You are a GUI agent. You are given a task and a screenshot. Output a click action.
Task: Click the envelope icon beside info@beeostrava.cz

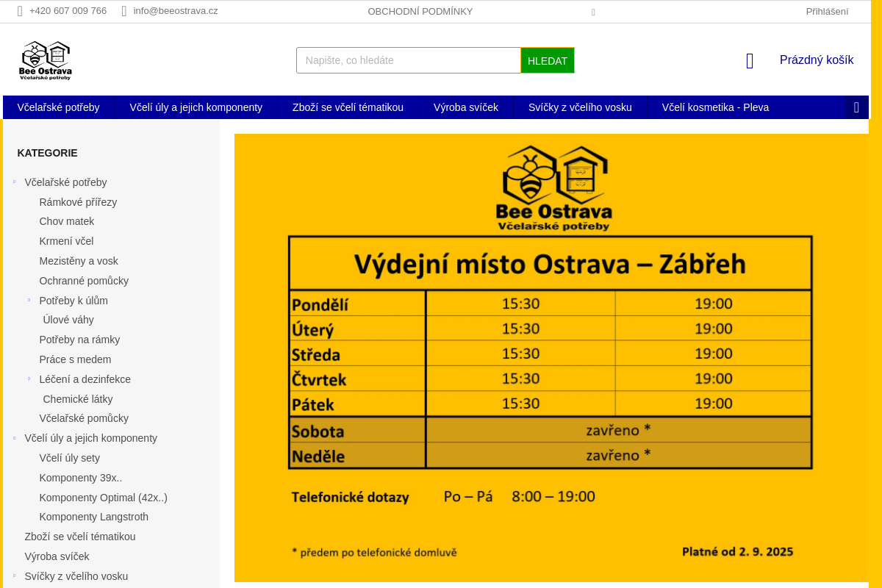pos(124,10)
